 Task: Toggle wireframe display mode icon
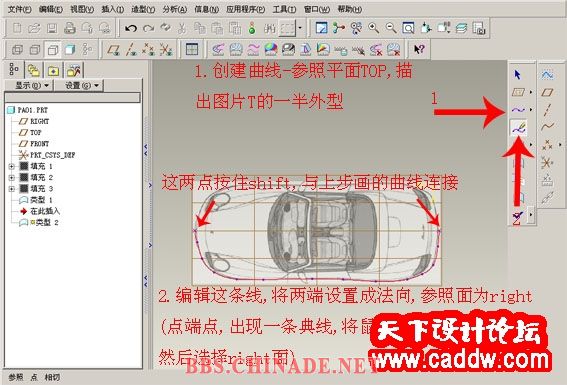click(17, 49)
